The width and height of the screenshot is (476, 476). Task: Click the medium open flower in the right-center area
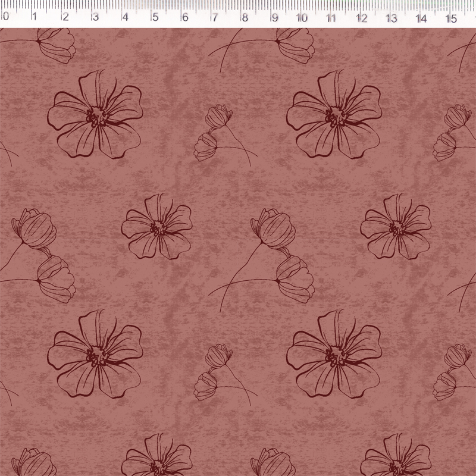point(396,227)
